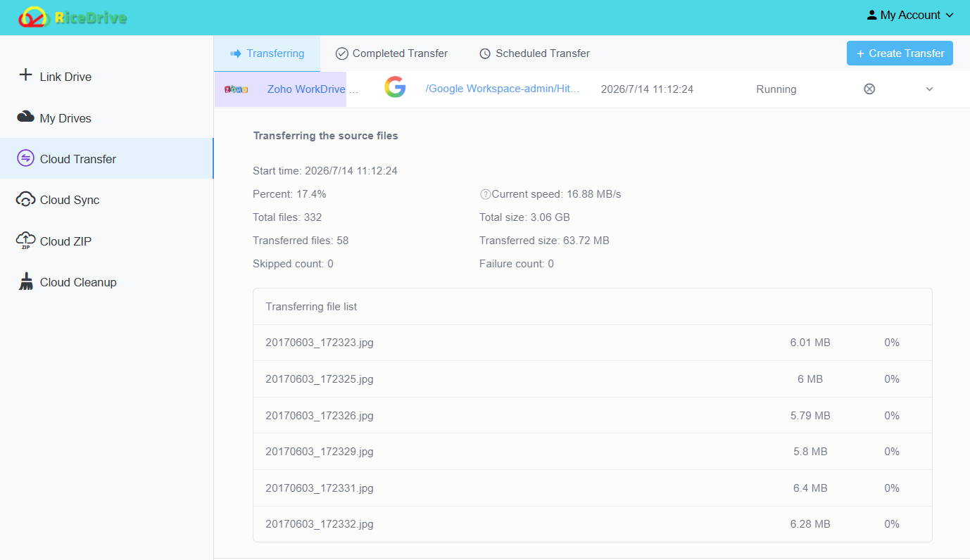This screenshot has width=970, height=560.
Task: Select file 20170603_172325.jpg
Action: point(320,379)
